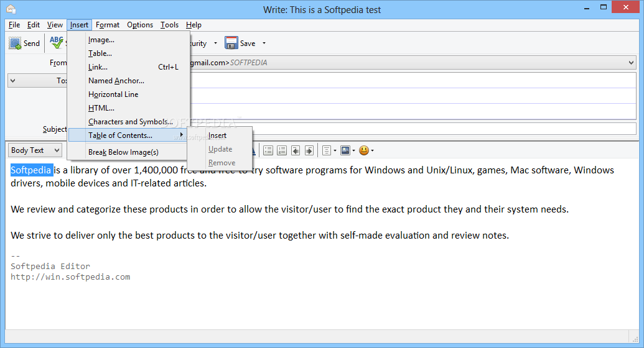Open the Tools menu

pyautogui.click(x=169, y=25)
